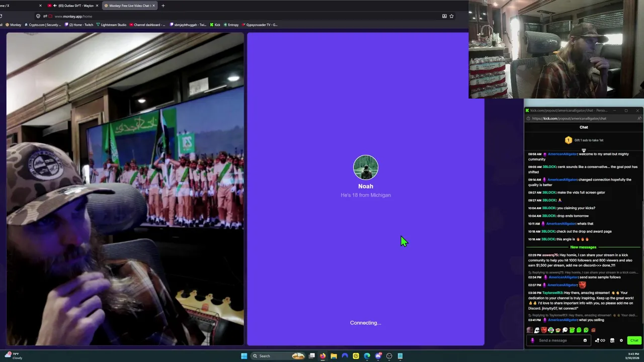644x362 pixels.
Task: Bookmark this page with the star icon
Action: pos(451,16)
